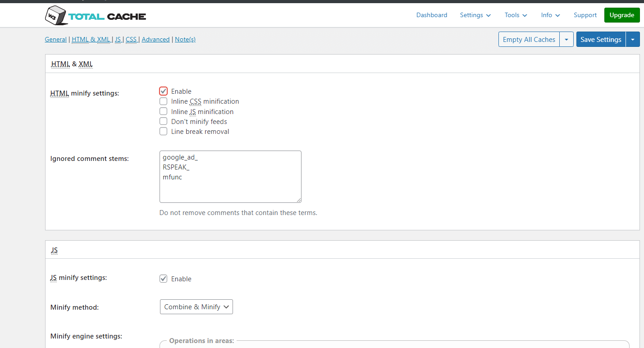Toggle JS minify Enable checkbox
The image size is (644, 348).
click(164, 279)
